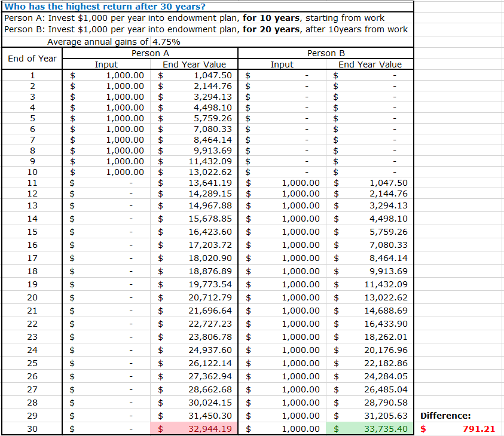
Task: Select Person A's year 10 value 13,022.62
Action: coord(193,172)
